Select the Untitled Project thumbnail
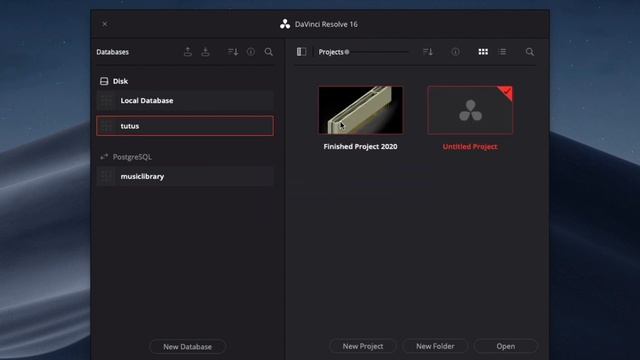640x360 pixels. tap(470, 110)
